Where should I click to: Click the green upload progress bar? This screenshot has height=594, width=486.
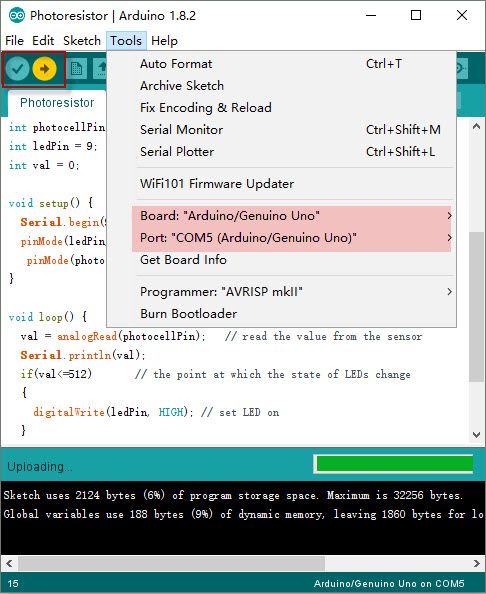click(394, 464)
